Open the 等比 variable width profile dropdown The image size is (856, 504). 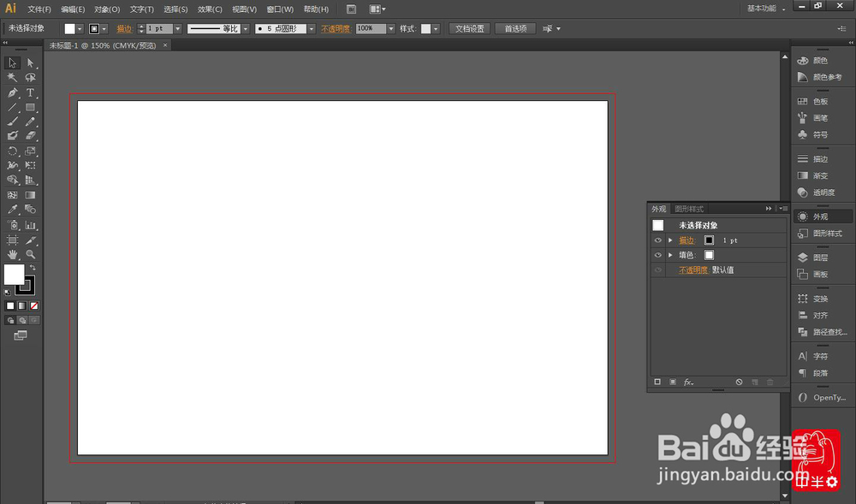pyautogui.click(x=246, y=29)
